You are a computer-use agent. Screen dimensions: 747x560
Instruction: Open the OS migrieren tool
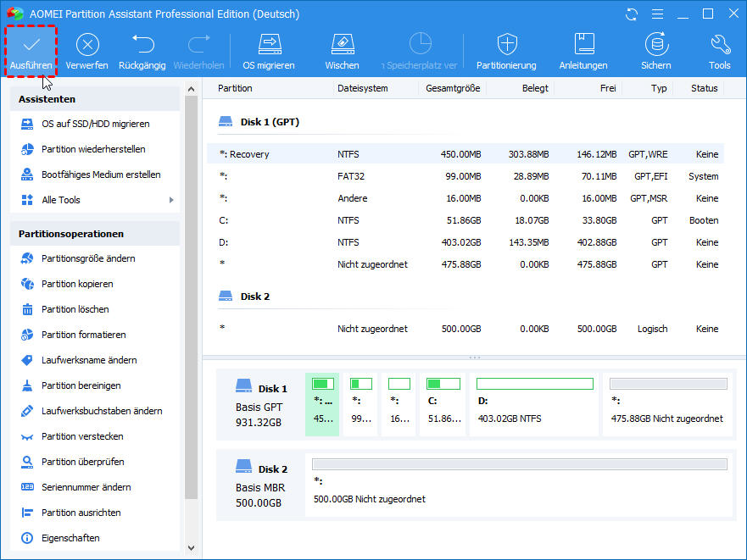tap(269, 44)
